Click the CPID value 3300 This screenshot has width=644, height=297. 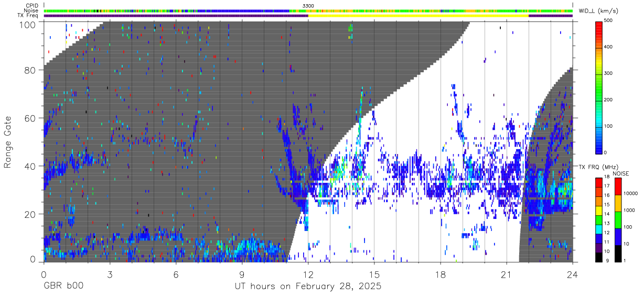(308, 6)
